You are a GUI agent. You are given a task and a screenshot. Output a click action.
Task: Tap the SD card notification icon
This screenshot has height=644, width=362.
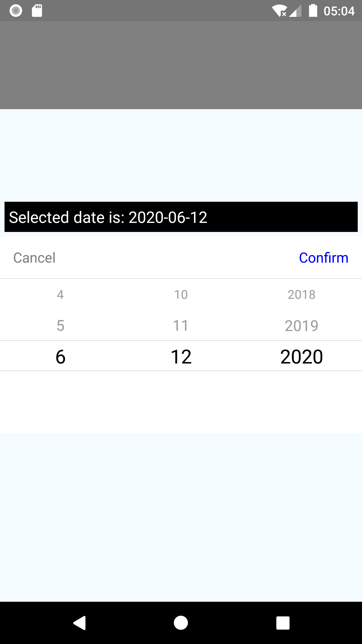pos(37,11)
